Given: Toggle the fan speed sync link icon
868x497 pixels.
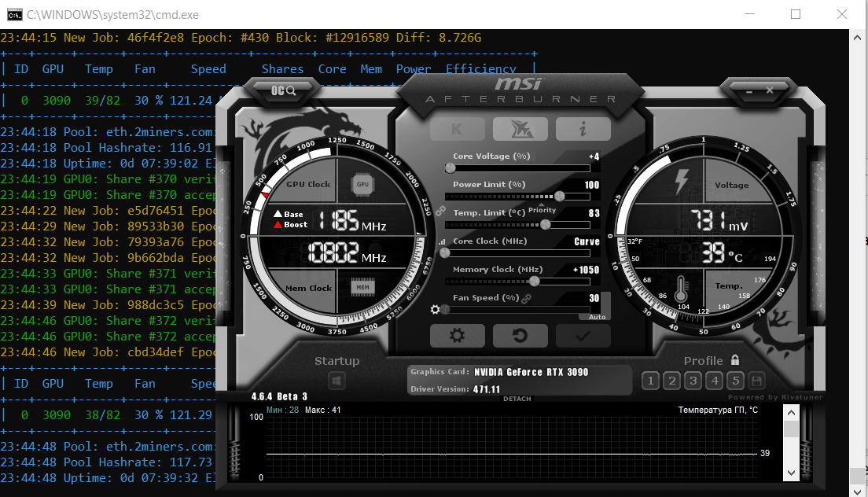Looking at the screenshot, I should pos(527,298).
